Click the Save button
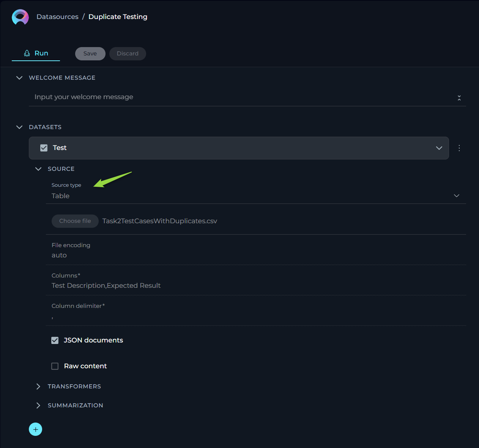Viewport: 479px width, 448px height. pyautogui.click(x=90, y=54)
